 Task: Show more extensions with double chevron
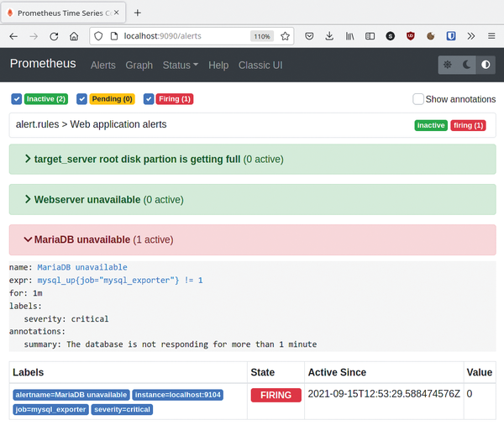[471, 36]
